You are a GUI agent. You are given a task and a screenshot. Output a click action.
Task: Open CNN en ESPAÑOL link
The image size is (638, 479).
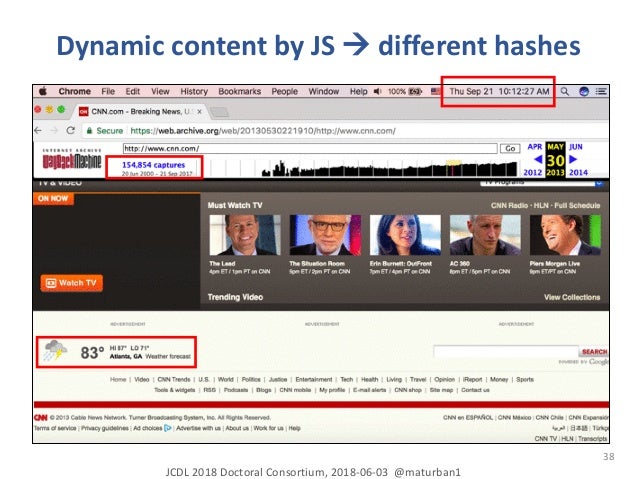point(468,418)
